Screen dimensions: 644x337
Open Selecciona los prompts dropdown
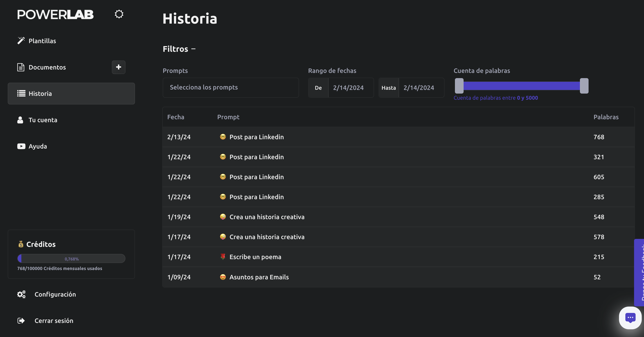pos(230,87)
